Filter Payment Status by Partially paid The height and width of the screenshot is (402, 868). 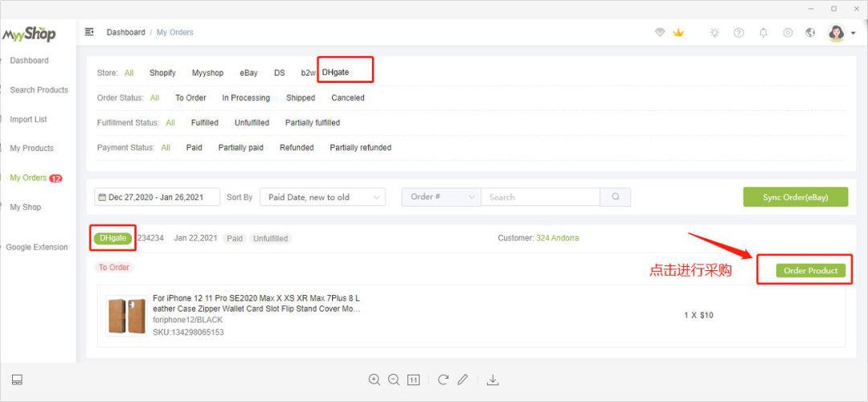(x=241, y=148)
